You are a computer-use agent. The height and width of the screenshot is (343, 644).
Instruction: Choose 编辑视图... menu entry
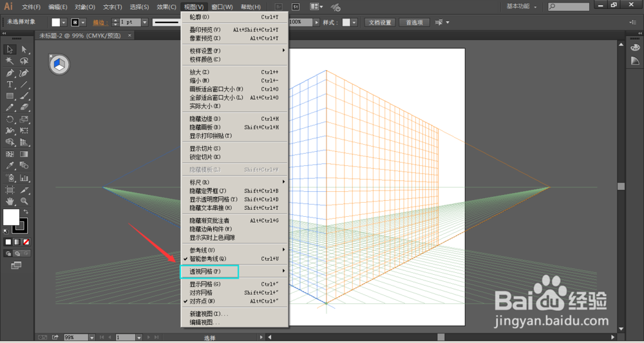coord(234,322)
